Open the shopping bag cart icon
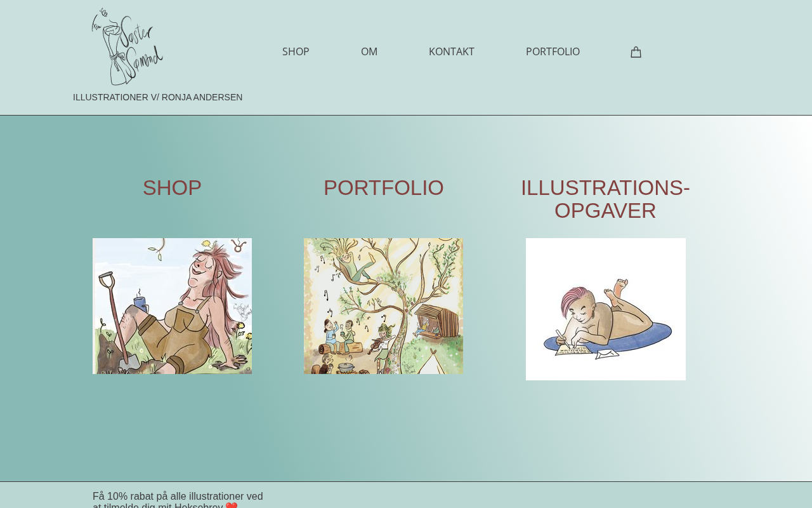 pyautogui.click(x=636, y=52)
